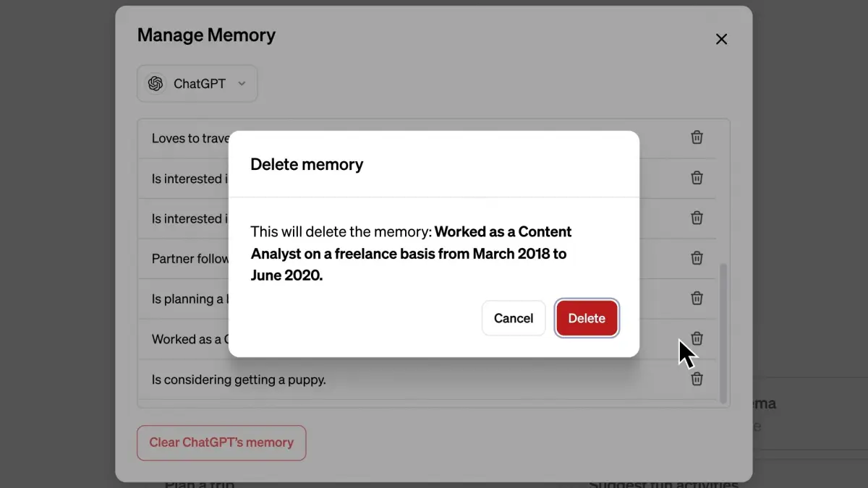The image size is (868, 488).
Task: Open the ChatGPT model dropdown
Action: click(x=197, y=84)
